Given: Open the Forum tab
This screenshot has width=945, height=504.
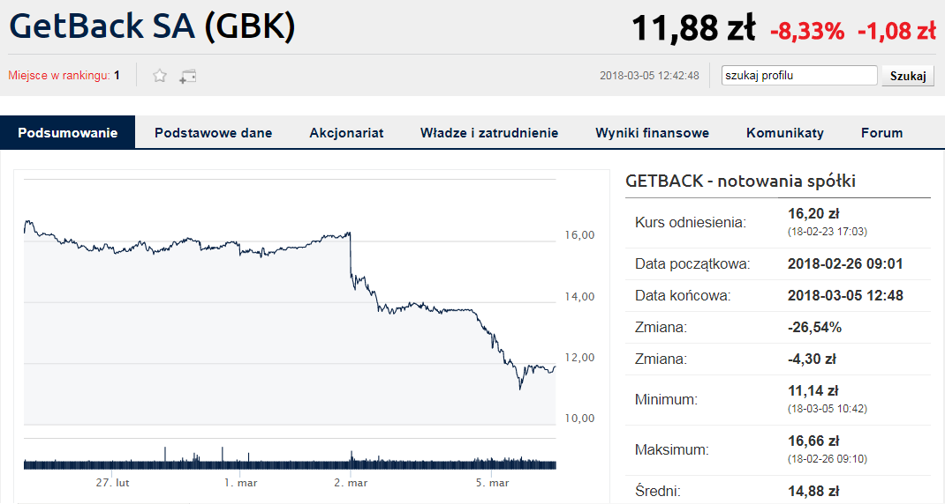Looking at the screenshot, I should [x=882, y=133].
